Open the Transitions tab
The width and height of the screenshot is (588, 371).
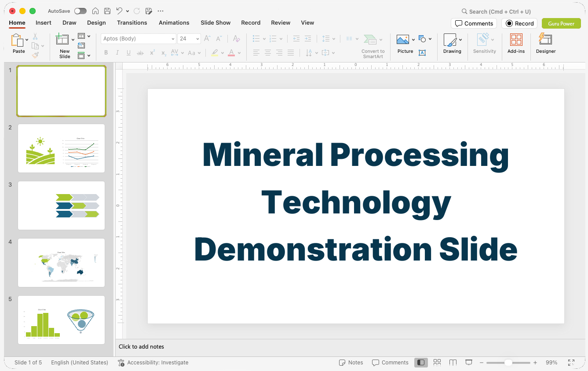pos(132,22)
